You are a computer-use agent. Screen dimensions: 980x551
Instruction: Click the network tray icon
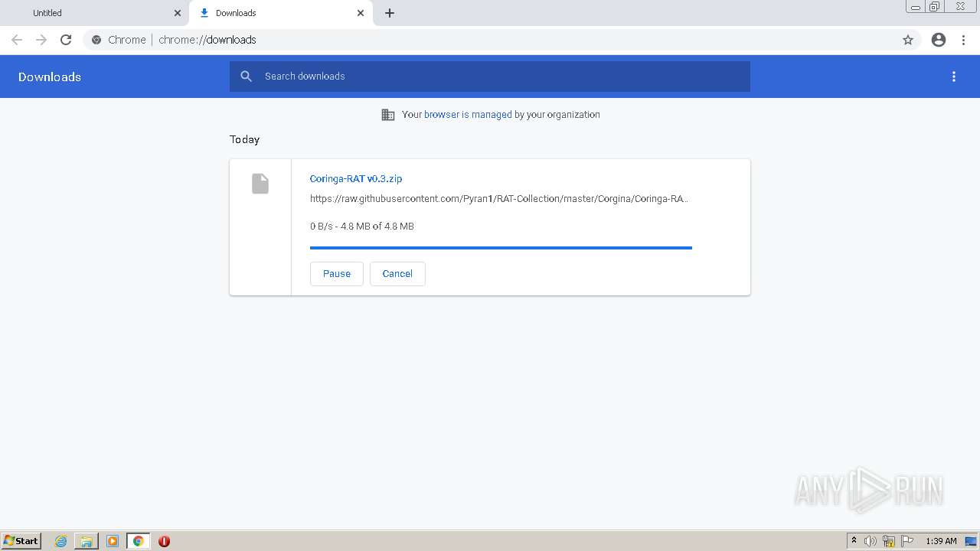(889, 541)
